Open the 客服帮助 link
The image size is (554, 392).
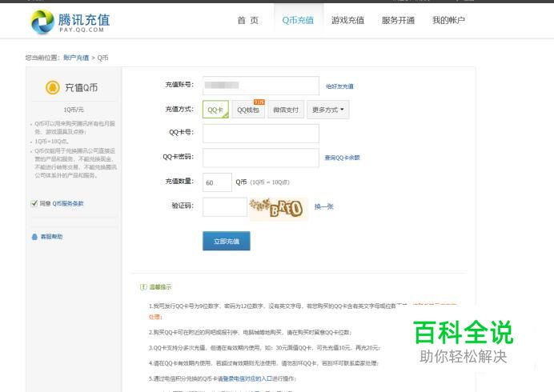click(51, 237)
